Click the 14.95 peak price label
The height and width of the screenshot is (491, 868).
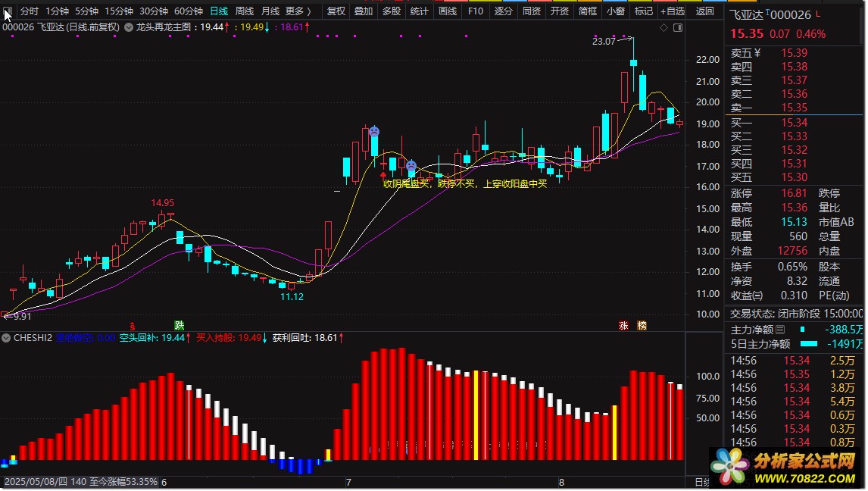[162, 203]
